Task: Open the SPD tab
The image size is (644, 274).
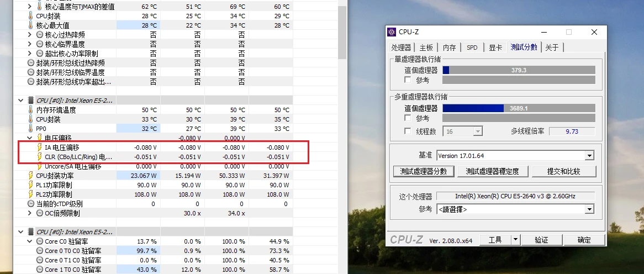Action: (x=472, y=48)
